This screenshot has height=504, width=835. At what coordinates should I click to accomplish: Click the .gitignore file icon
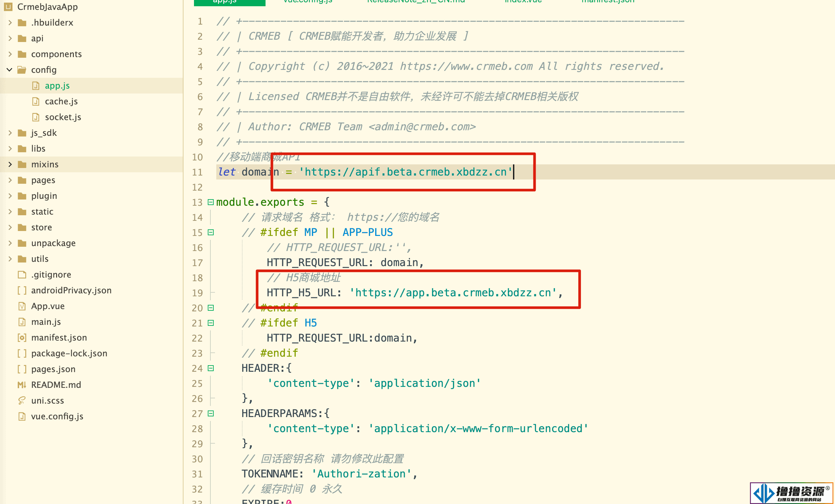tap(22, 275)
